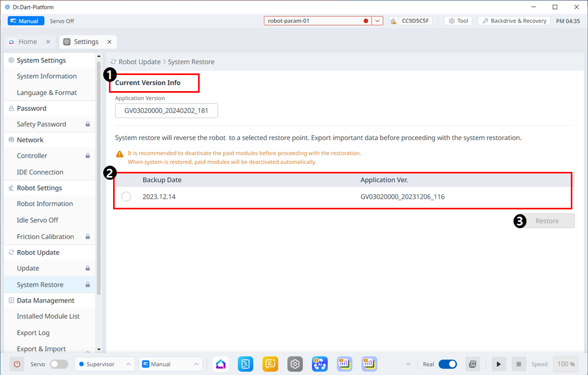The image size is (588, 375).
Task: Open the Manual mode dropdown in bottom bar
Action: pyautogui.click(x=170, y=364)
